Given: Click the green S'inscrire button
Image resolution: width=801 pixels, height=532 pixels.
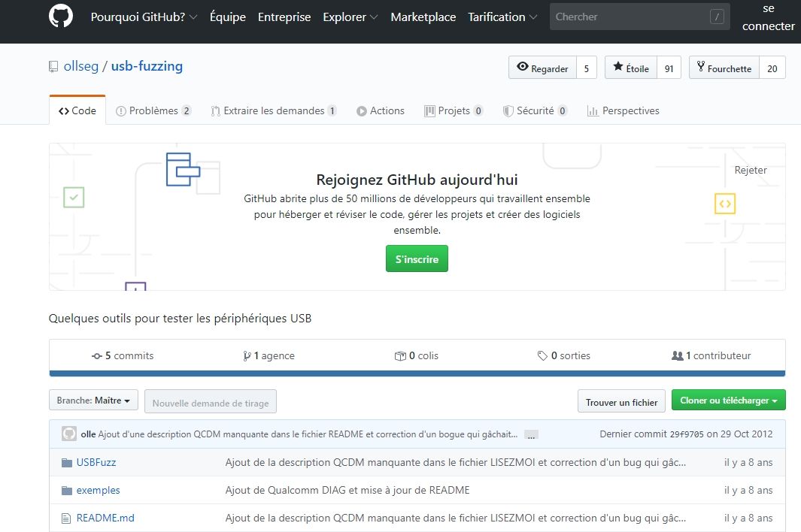Looking at the screenshot, I should click(417, 258).
